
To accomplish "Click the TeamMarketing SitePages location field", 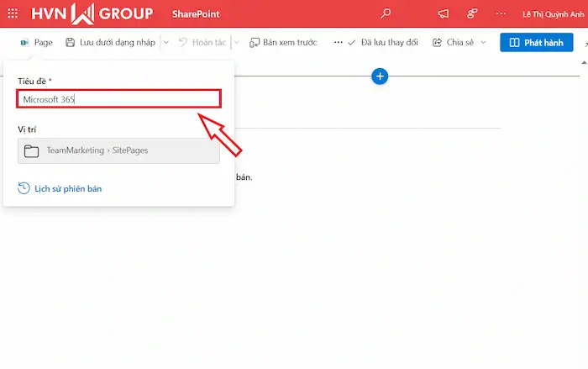I will (118, 151).
